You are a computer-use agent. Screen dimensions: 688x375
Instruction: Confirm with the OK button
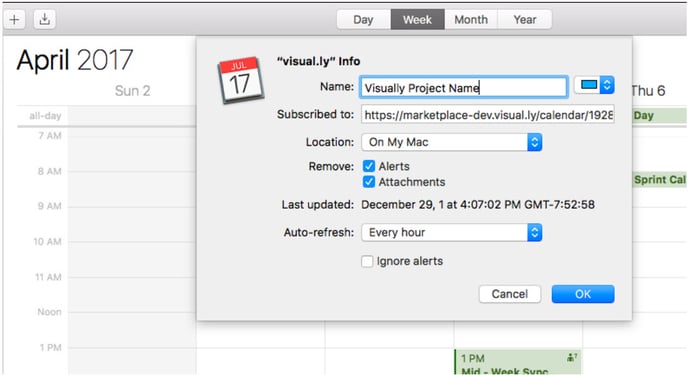point(583,294)
